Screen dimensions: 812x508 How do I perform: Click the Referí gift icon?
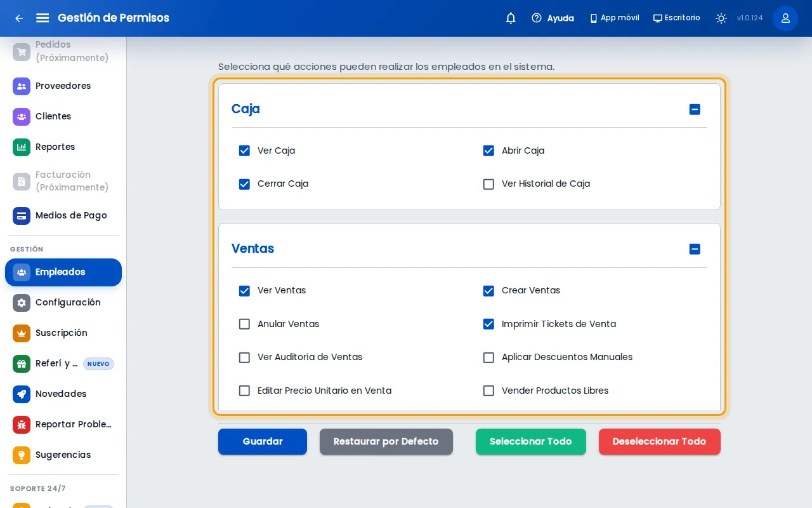(22, 363)
